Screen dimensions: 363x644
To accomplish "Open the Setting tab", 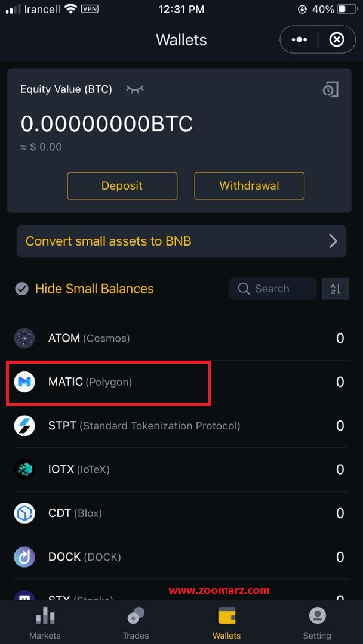I will 318,623.
